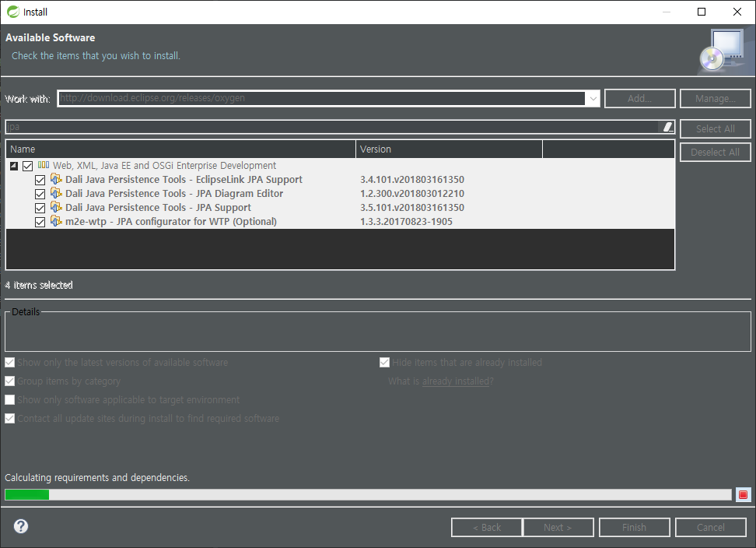Click the Add... button

pos(639,98)
